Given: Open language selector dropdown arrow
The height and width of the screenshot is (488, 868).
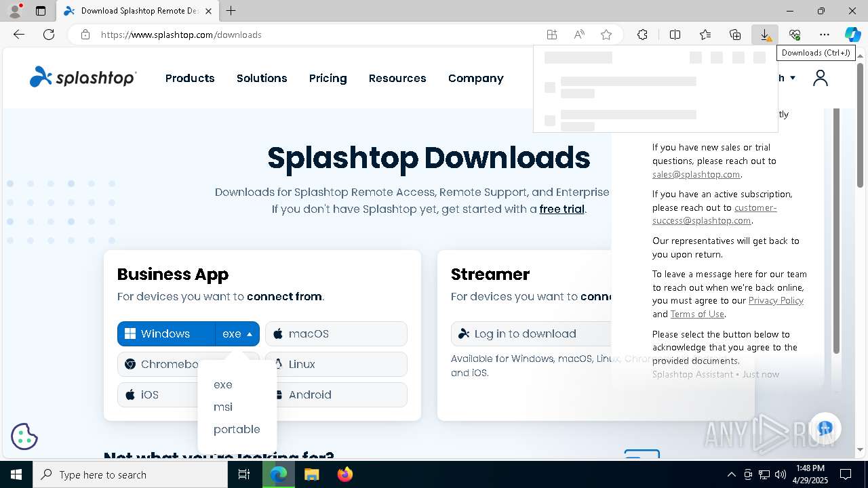Looking at the screenshot, I should pos(793,78).
